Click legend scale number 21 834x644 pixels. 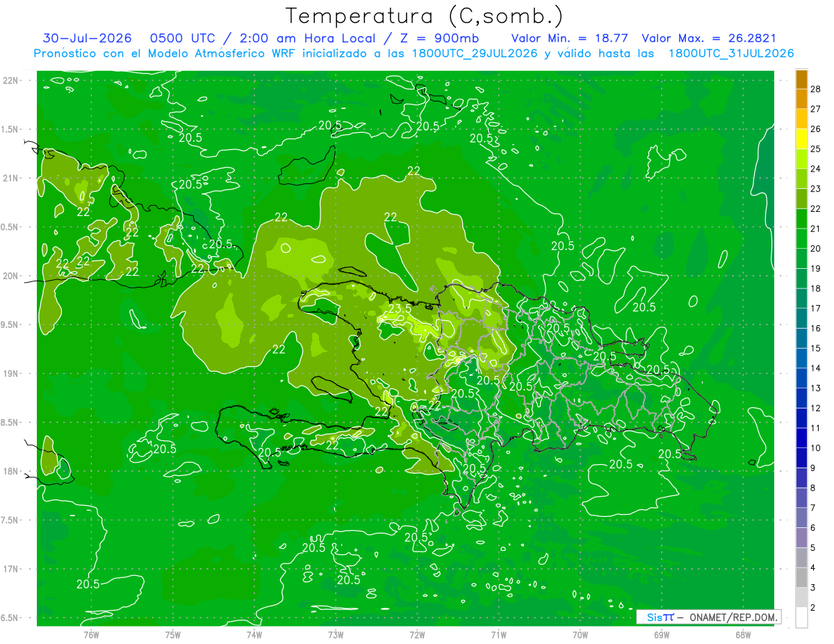816,229
